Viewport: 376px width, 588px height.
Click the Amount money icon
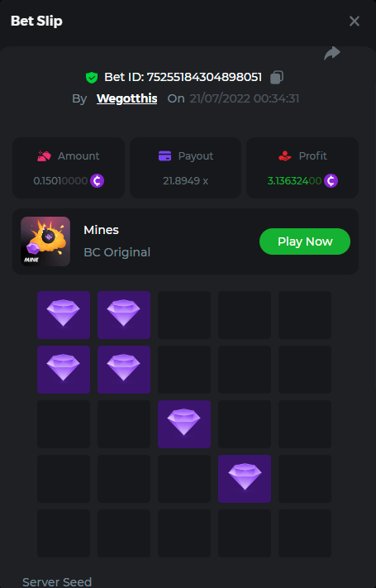pyautogui.click(x=45, y=155)
